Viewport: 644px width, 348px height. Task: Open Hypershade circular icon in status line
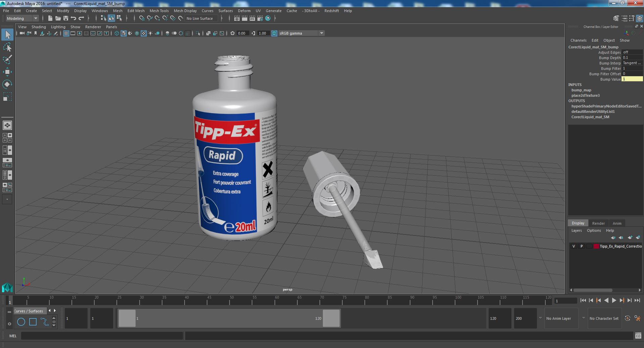pyautogui.click(x=268, y=18)
